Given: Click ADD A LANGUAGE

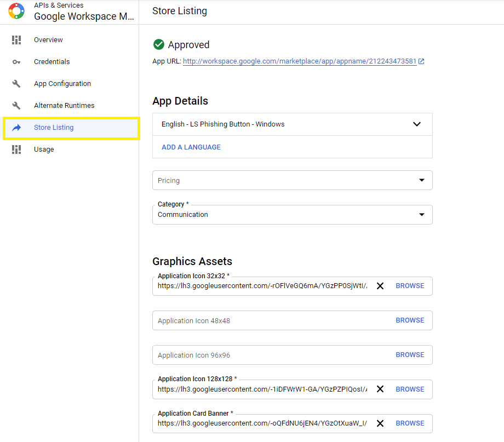Looking at the screenshot, I should [191, 147].
